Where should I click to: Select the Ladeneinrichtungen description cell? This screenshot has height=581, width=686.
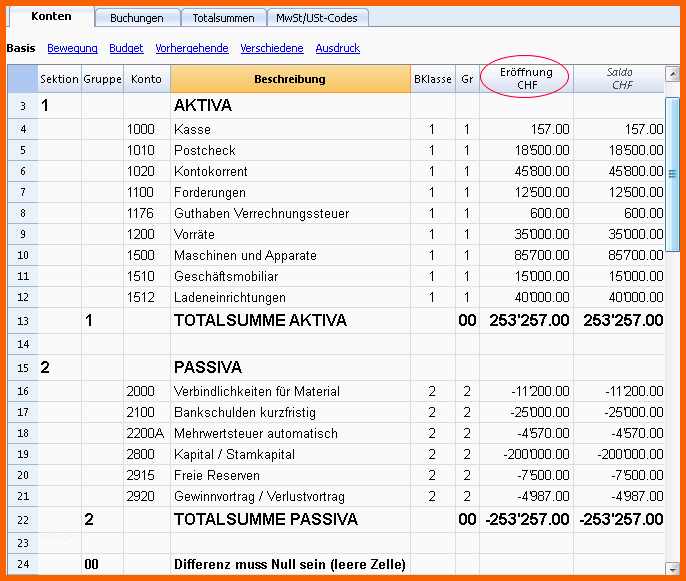pos(290,297)
